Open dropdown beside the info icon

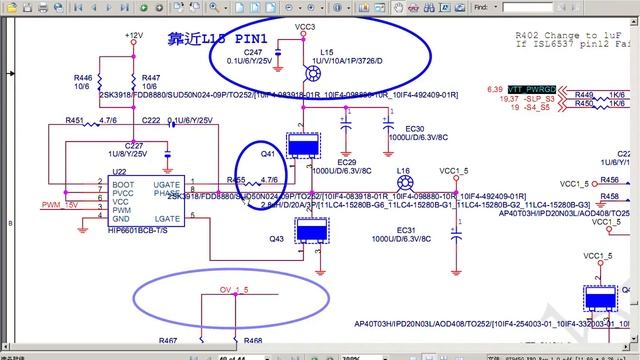[348, 8]
